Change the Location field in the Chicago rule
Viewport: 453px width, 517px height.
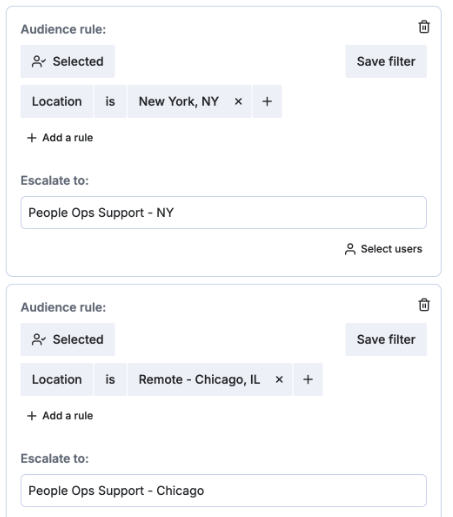tap(57, 379)
